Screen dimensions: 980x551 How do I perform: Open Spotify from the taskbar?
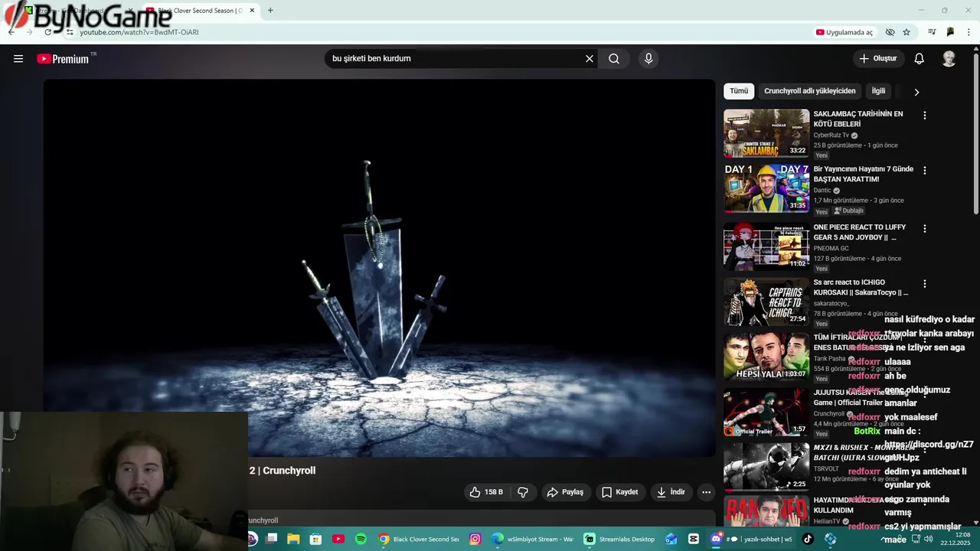point(361,539)
